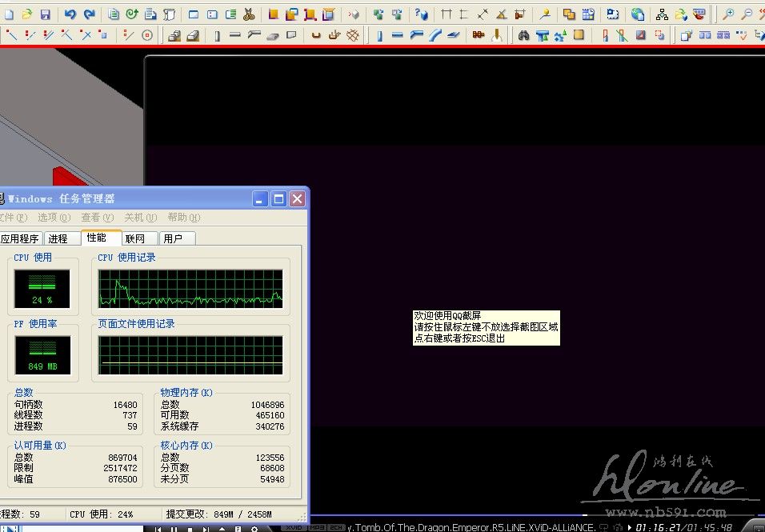Viewport: 765px width, 532px height.
Task: Click the new blank document icon
Action: [9, 14]
